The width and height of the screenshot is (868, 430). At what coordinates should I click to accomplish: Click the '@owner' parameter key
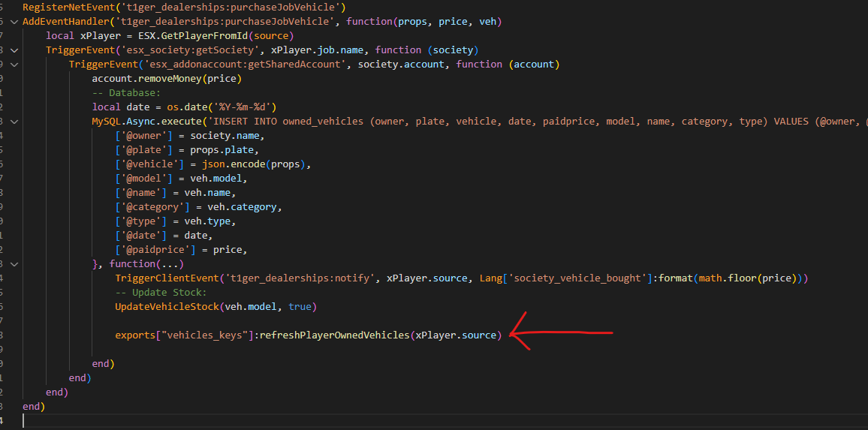[143, 136]
